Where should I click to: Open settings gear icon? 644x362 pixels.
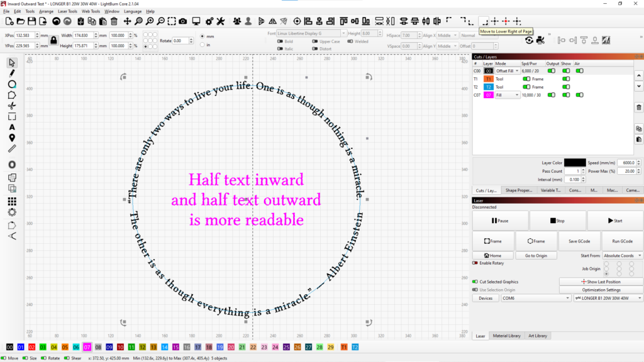[x=209, y=21]
